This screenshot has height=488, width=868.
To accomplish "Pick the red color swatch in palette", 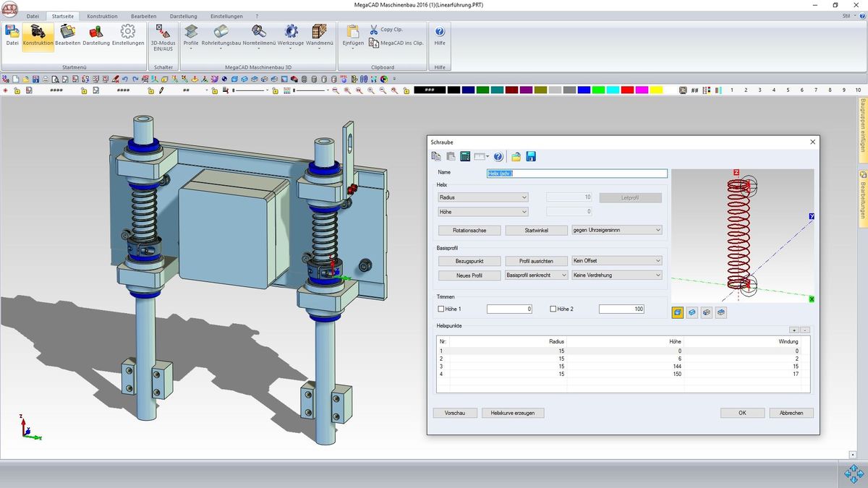I will tap(626, 90).
